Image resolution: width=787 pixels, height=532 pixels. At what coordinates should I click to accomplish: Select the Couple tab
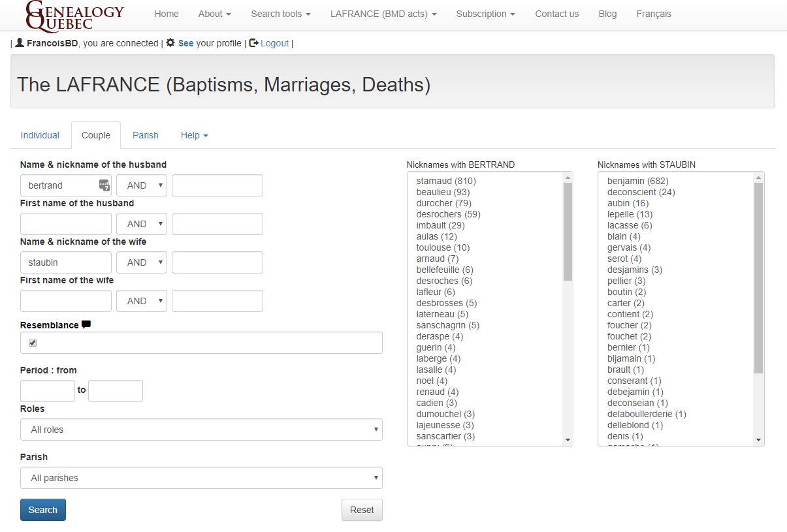click(96, 135)
